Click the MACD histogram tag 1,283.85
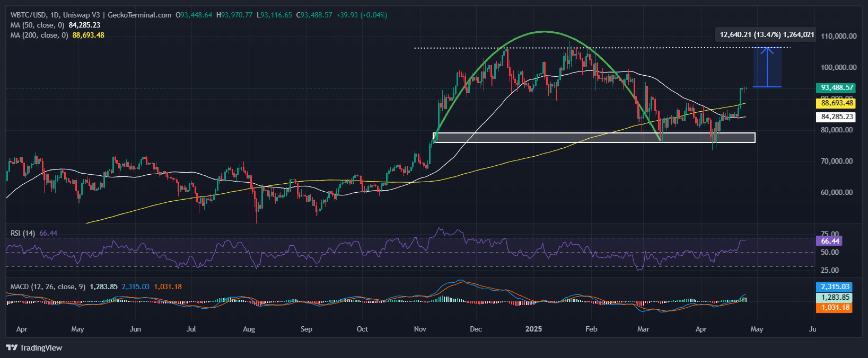The image size is (868, 358). (x=834, y=297)
